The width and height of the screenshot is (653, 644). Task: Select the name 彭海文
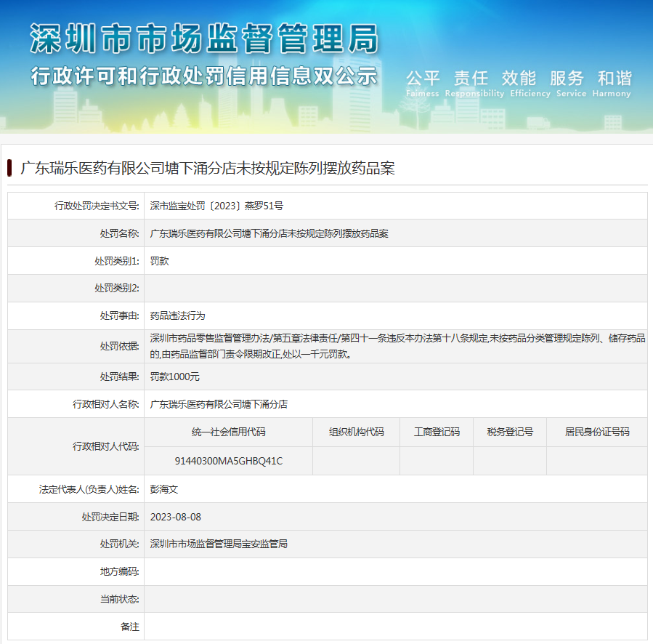pyautogui.click(x=164, y=489)
